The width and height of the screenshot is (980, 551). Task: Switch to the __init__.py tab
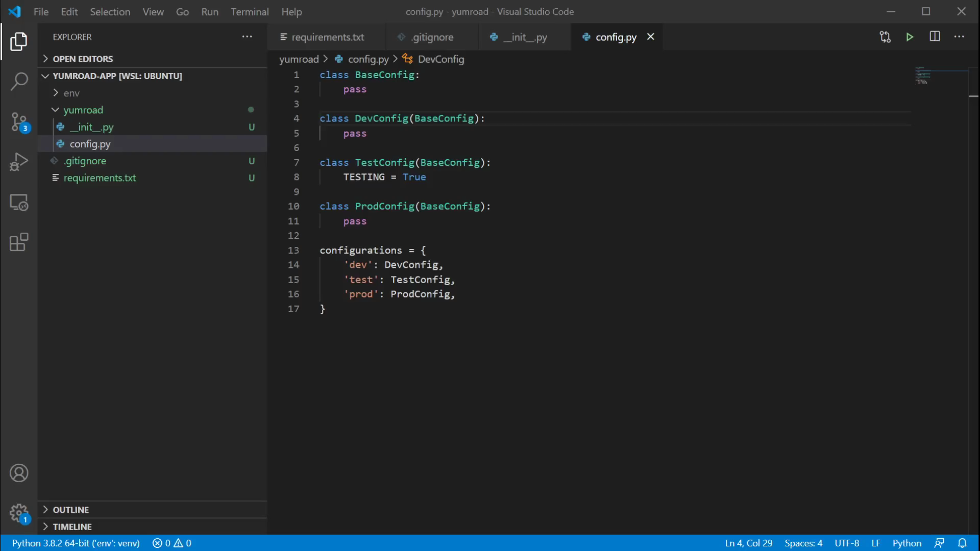click(525, 37)
